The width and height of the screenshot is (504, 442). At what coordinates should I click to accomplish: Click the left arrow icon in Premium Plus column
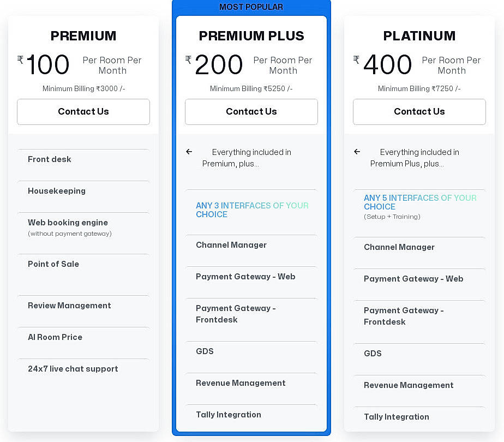click(x=189, y=152)
